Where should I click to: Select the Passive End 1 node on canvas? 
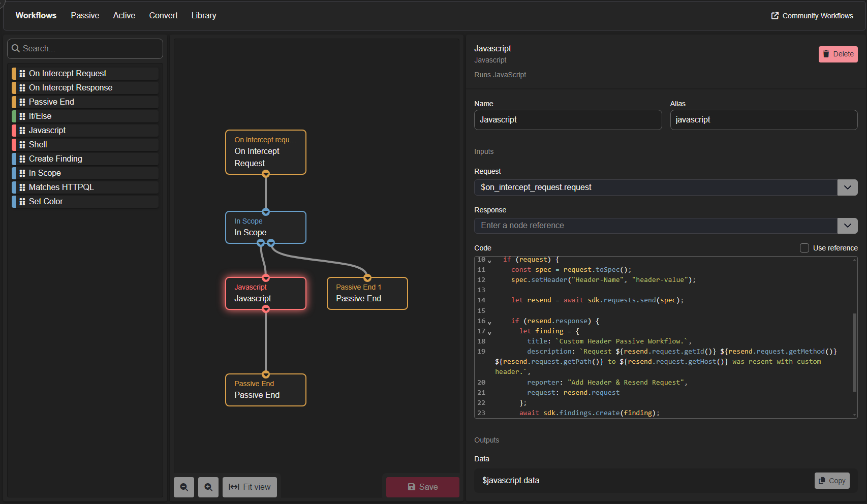point(367,293)
